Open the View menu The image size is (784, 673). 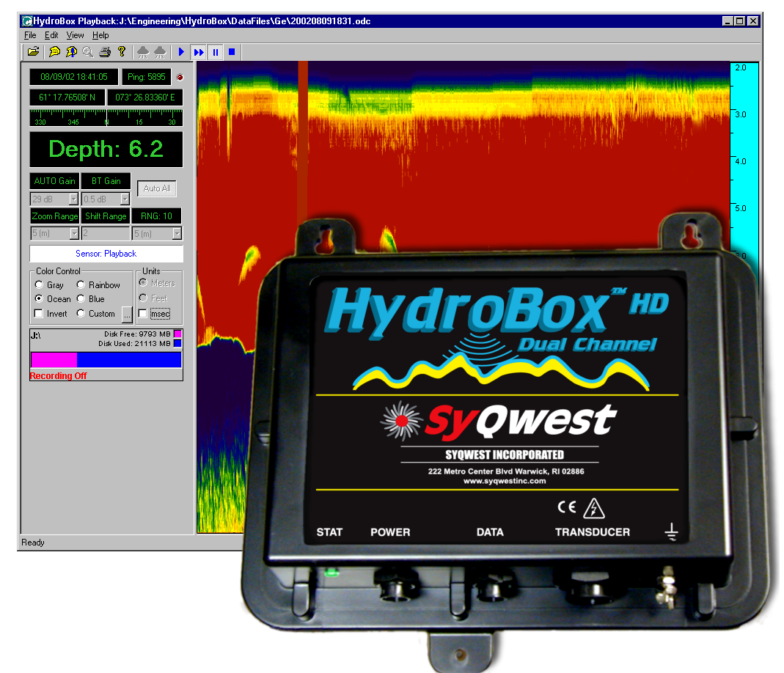(75, 35)
